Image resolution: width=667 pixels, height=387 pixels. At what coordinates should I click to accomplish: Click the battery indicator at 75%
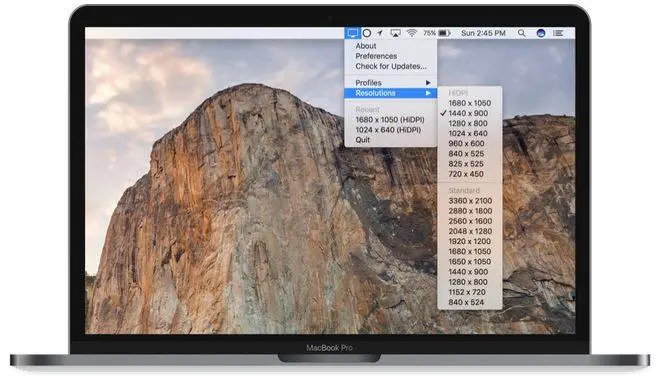pyautogui.click(x=437, y=33)
